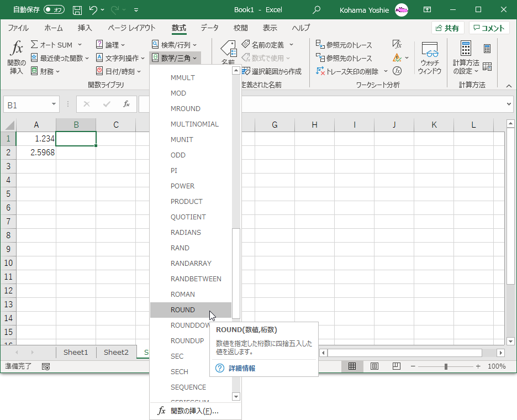Switch to Sheet1 tab

pyautogui.click(x=76, y=353)
